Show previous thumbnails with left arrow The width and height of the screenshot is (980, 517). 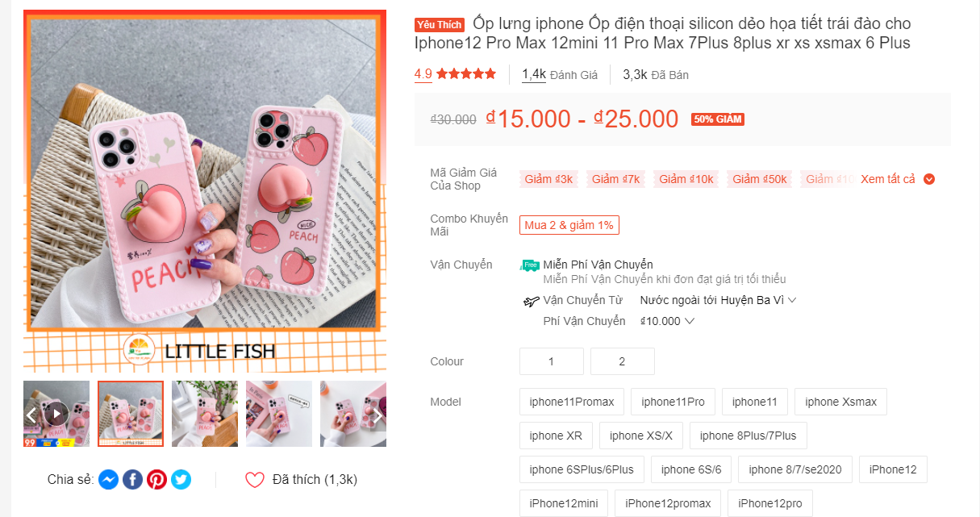(x=31, y=415)
